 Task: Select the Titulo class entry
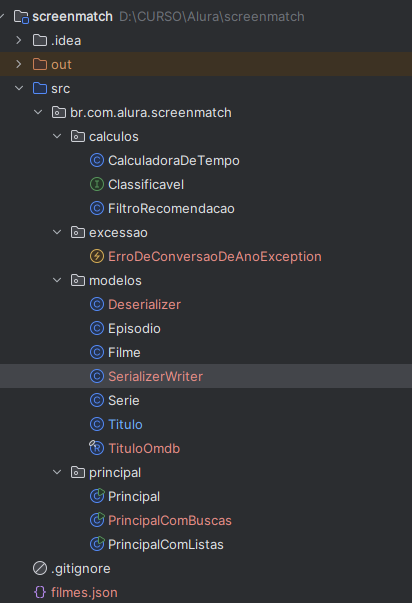point(125,425)
